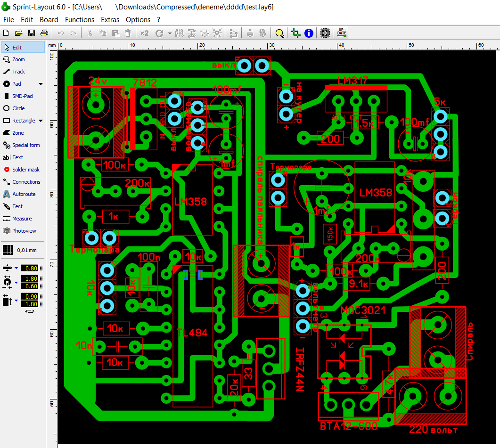Check for updates with UP-DATE icon
500x448 pixels.
click(342, 33)
